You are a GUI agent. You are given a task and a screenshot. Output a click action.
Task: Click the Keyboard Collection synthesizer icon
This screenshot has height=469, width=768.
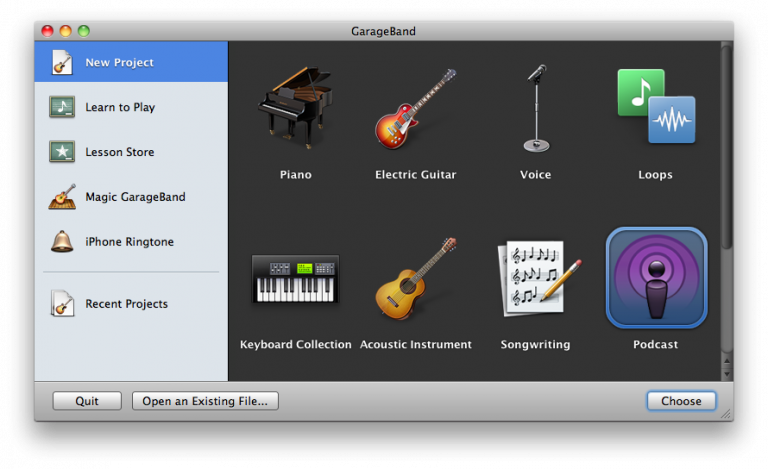click(295, 279)
